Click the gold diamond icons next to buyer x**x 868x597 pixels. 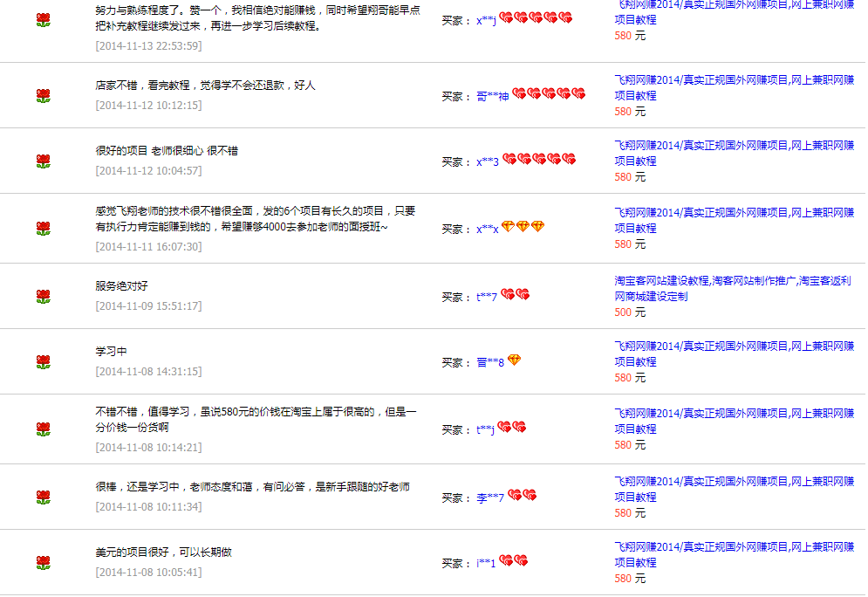coord(522,227)
